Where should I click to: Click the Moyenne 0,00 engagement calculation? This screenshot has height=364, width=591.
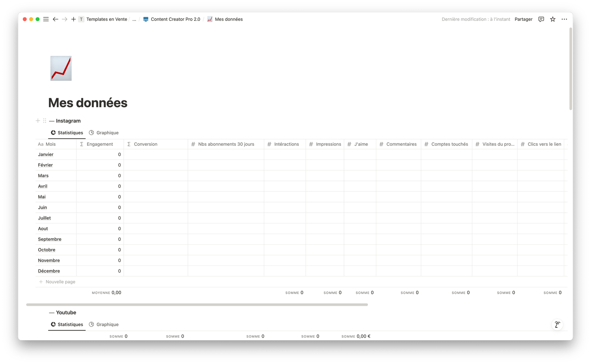(106, 293)
